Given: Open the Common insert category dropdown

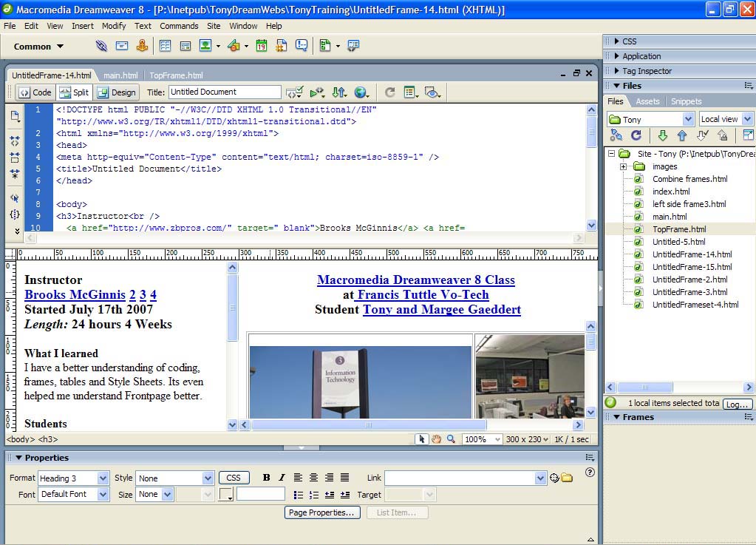Looking at the screenshot, I should [x=38, y=47].
